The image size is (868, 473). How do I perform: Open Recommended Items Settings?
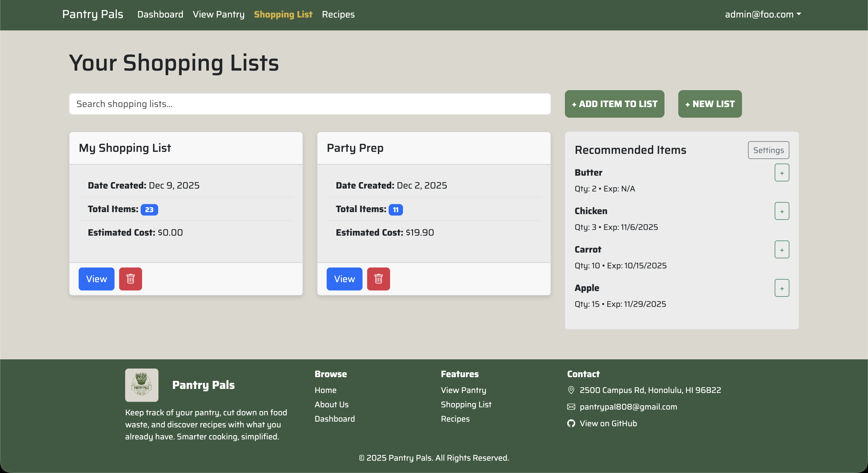coord(768,150)
